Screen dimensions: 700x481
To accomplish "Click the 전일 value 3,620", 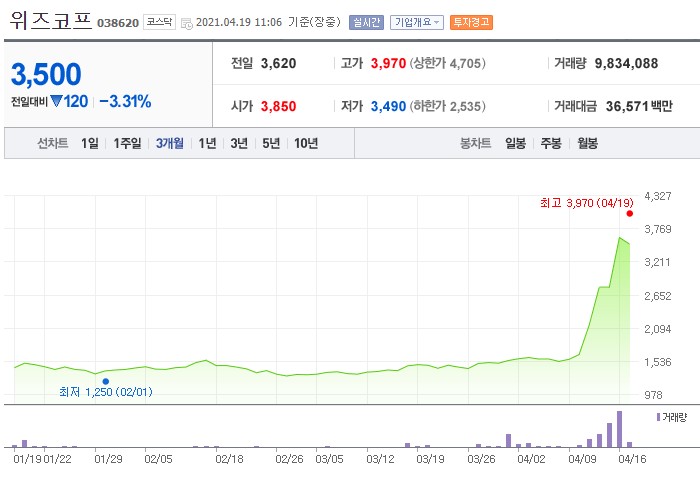I will pyautogui.click(x=279, y=63).
